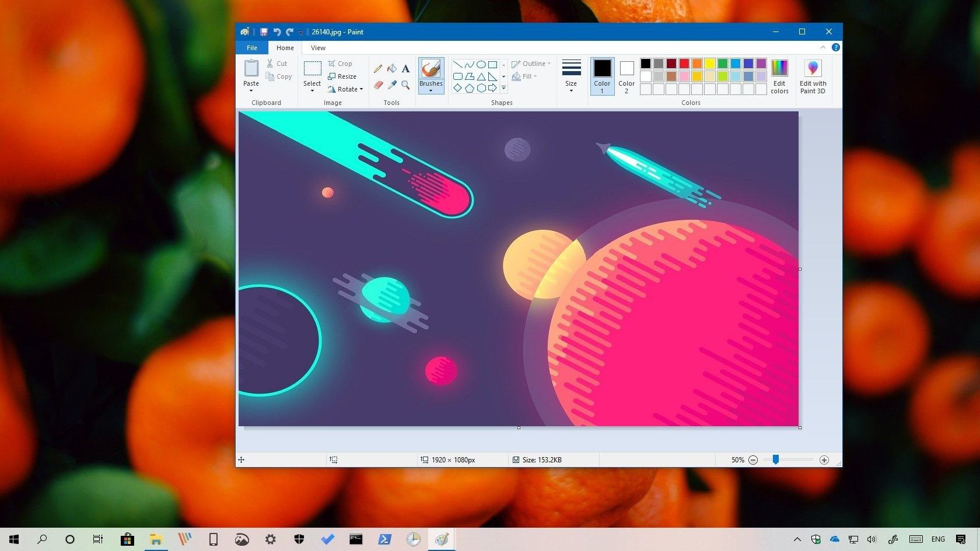Screen dimensions: 980x551
Task: Choose the Fill with color bucket tool
Action: 392,69
